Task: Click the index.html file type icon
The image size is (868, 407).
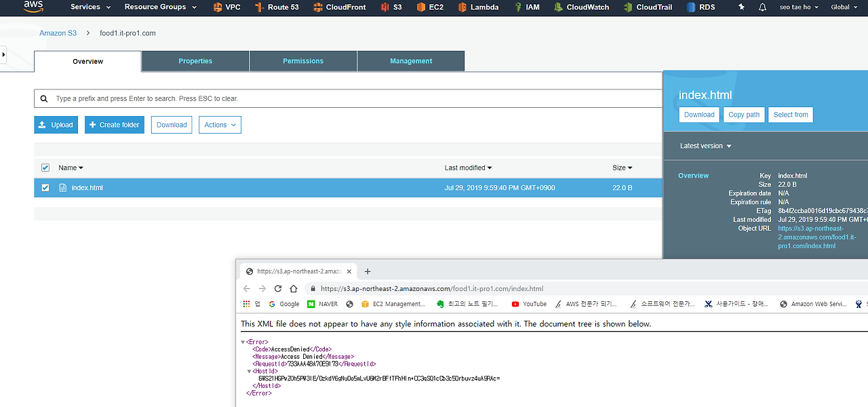Action: click(63, 188)
